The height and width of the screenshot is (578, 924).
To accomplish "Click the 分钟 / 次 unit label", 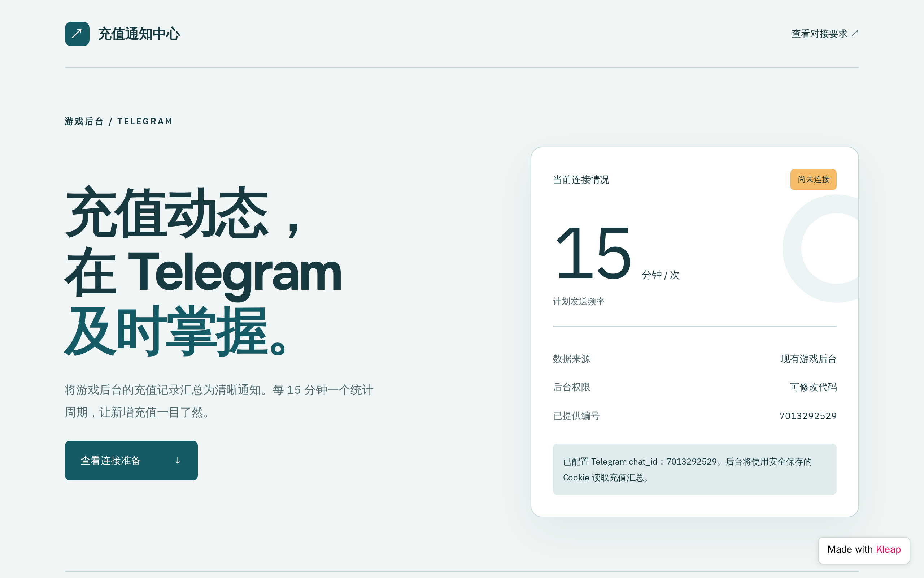I will click(x=661, y=275).
